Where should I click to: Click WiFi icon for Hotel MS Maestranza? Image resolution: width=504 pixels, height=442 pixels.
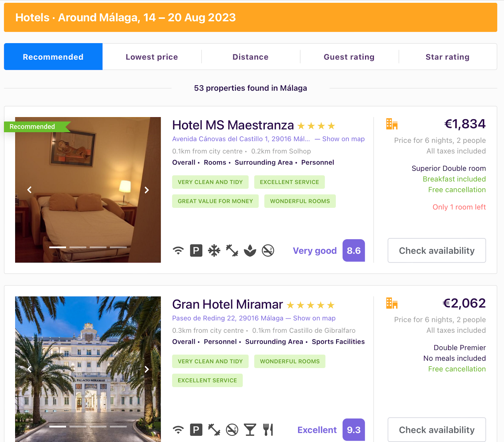[178, 251]
